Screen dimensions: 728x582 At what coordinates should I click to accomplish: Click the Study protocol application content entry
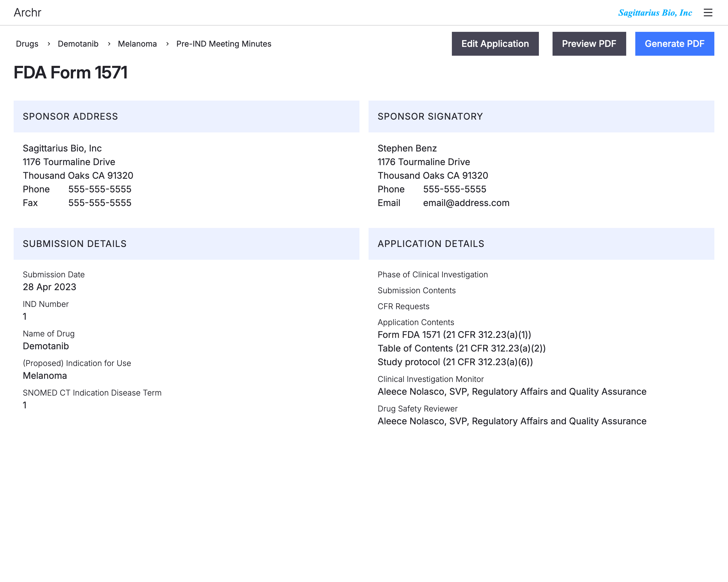click(455, 362)
